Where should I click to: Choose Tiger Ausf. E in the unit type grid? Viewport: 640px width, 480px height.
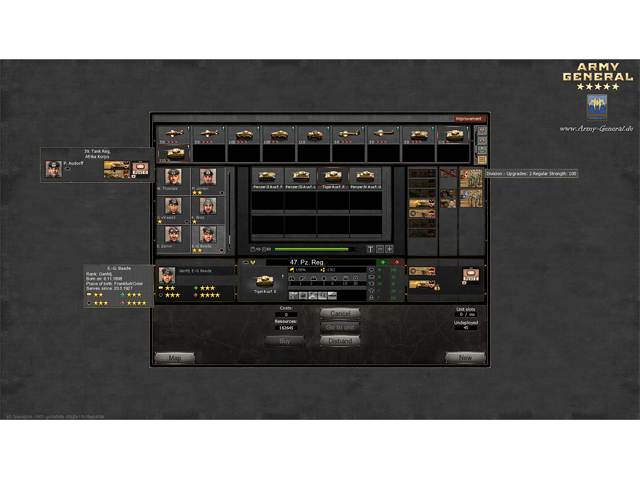tap(333, 178)
